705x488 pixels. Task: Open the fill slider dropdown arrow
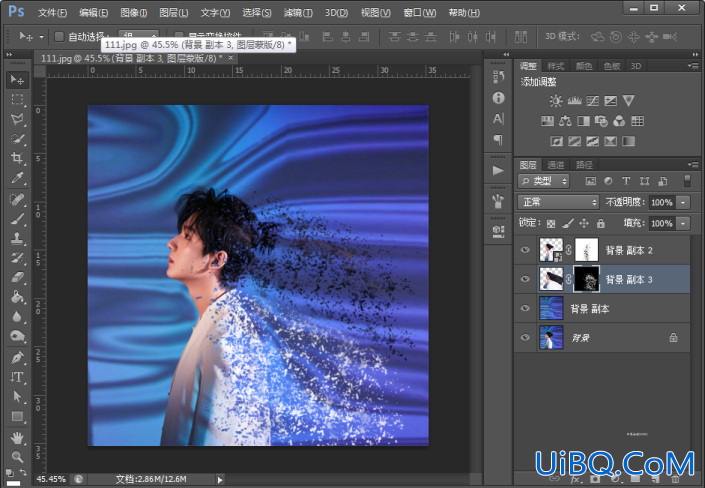point(683,223)
